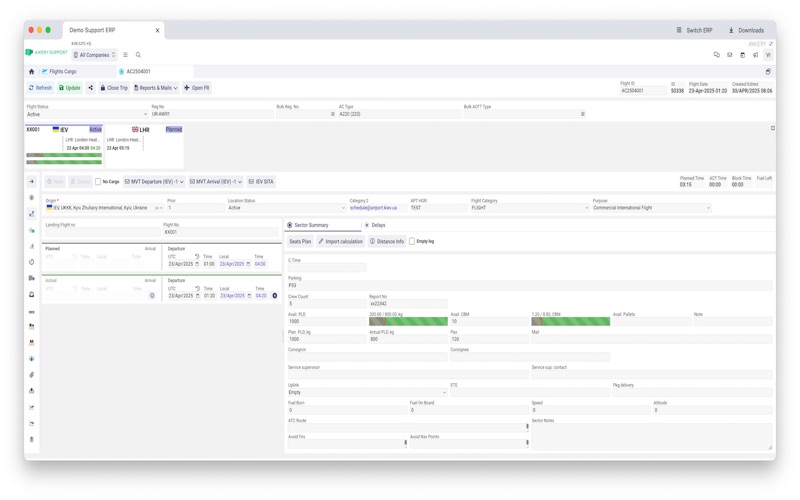Open Reports & Mails dropdown

(x=156, y=88)
